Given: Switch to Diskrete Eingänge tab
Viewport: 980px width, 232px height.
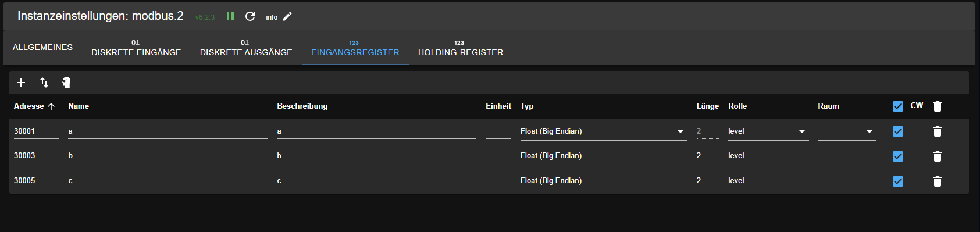Looking at the screenshot, I should pyautogui.click(x=136, y=48).
